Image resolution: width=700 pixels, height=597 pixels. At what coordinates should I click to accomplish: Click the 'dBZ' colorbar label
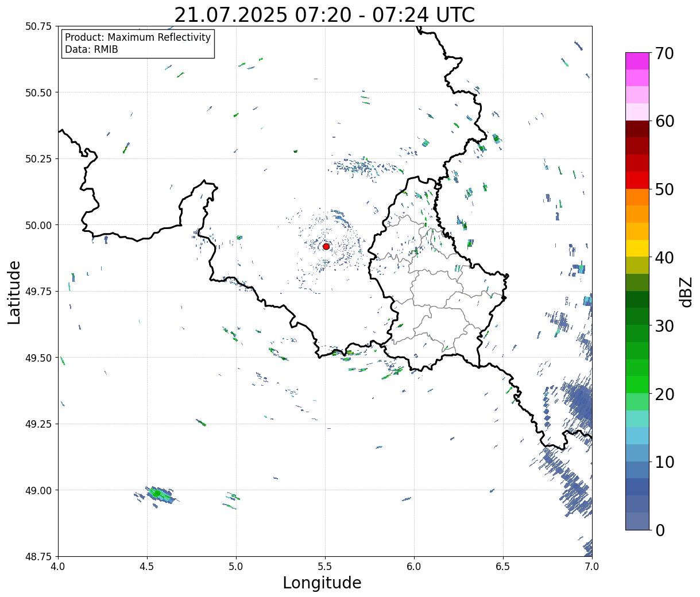point(686,292)
